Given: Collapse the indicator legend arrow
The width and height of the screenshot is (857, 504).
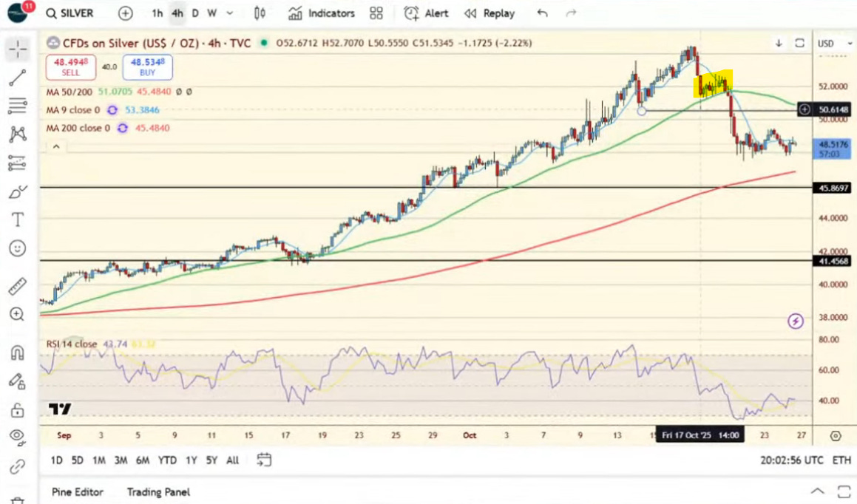Looking at the screenshot, I should pyautogui.click(x=56, y=146).
